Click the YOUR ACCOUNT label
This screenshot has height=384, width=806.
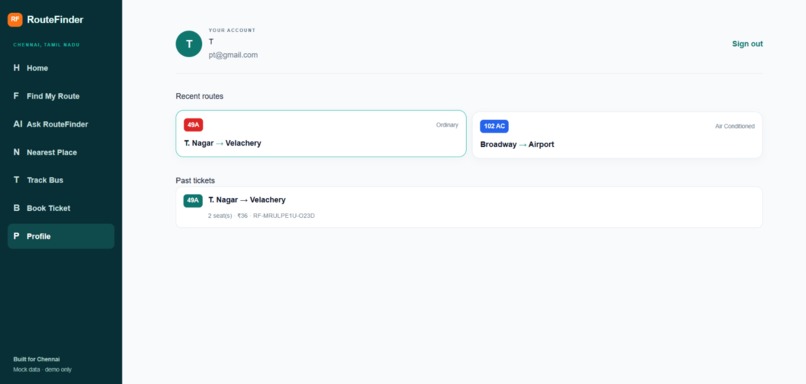(x=232, y=30)
